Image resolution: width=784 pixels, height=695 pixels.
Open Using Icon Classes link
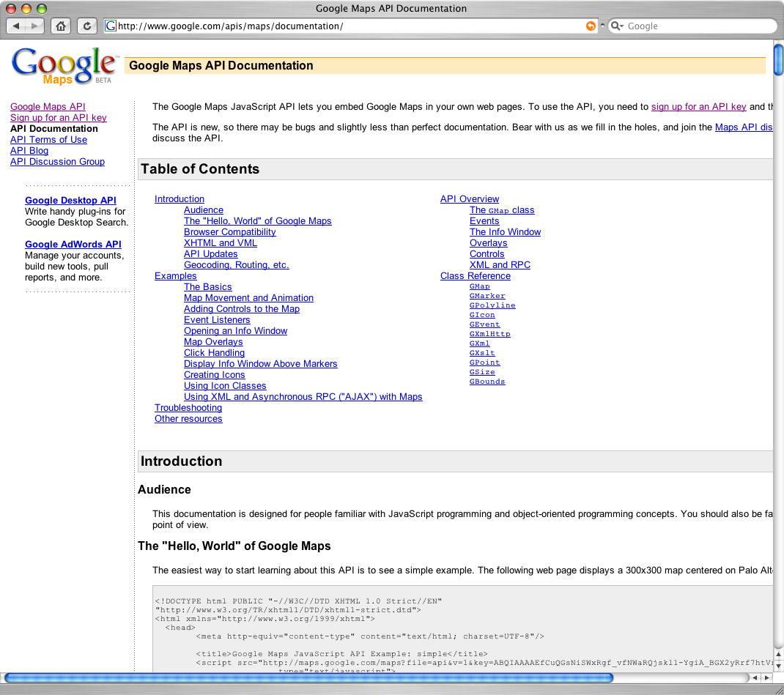(x=225, y=386)
